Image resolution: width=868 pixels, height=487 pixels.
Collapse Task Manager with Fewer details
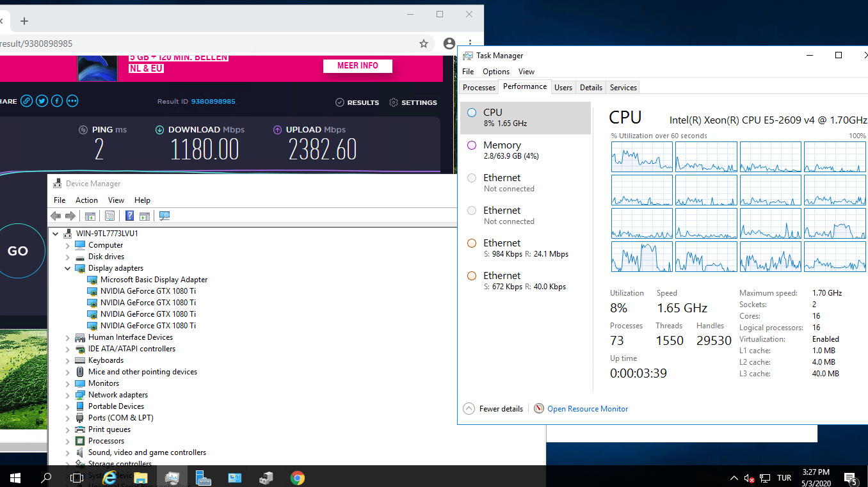pos(493,408)
